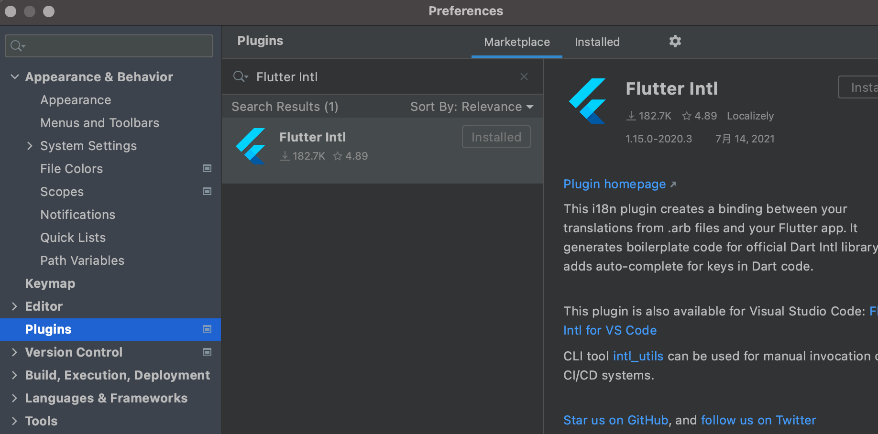Click the search magnifier in plugin search field
The image size is (878, 434).
[240, 77]
